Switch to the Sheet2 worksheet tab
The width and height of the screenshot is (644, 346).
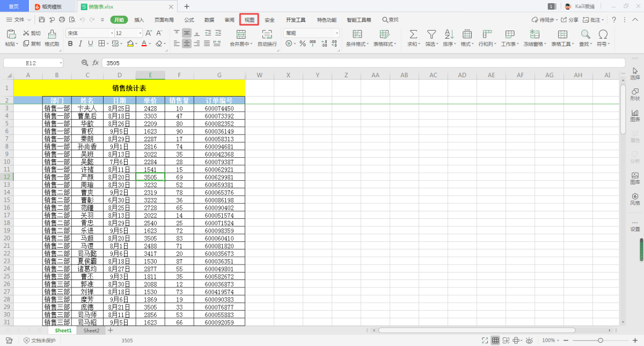[91, 331]
